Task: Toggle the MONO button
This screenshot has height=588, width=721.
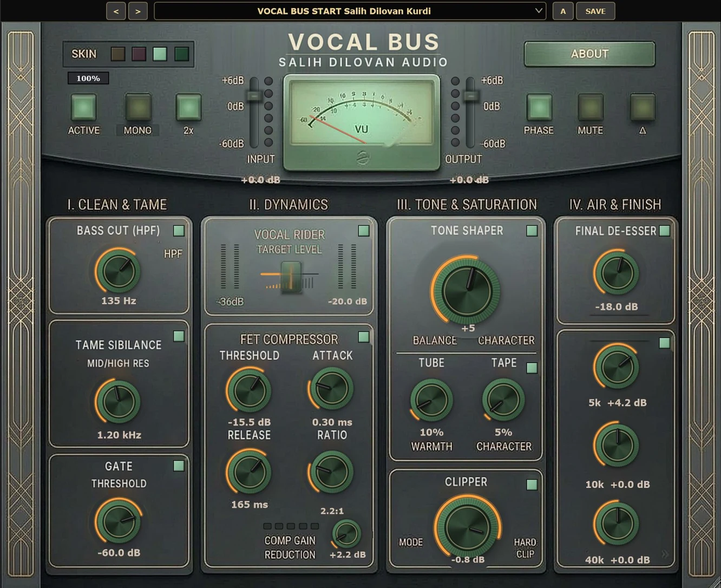Action: coord(137,107)
